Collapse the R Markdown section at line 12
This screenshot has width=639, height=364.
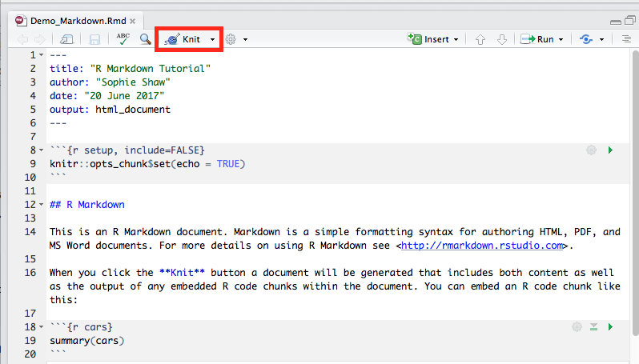(41, 204)
